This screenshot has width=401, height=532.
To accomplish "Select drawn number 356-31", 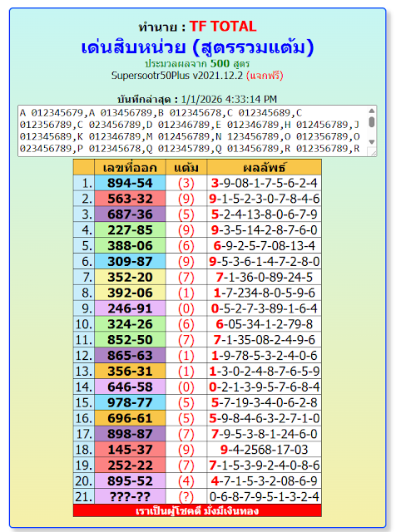I will tap(130, 372).
